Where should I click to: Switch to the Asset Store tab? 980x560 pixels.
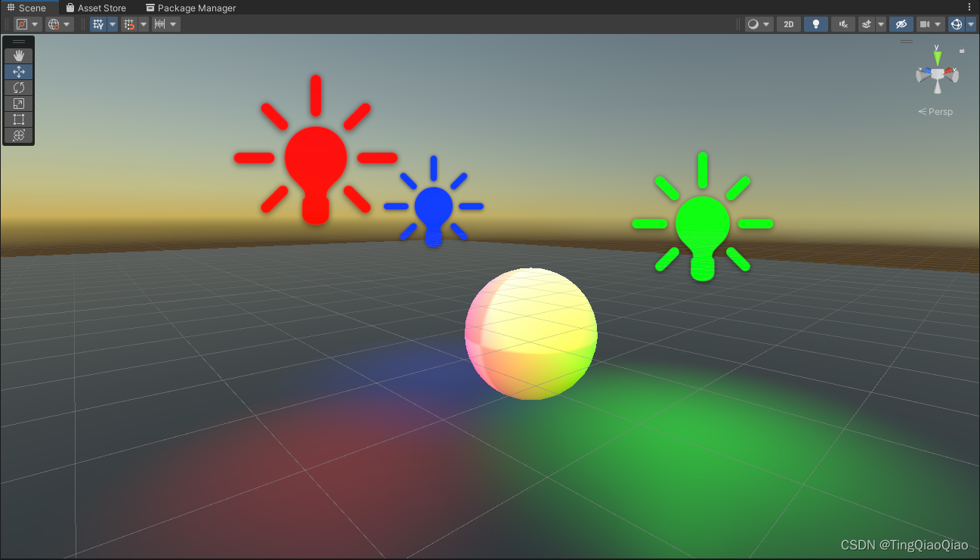pos(97,8)
